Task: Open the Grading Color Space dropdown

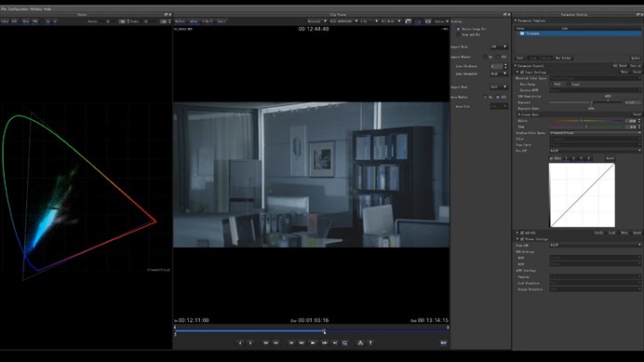Action: coord(595,133)
